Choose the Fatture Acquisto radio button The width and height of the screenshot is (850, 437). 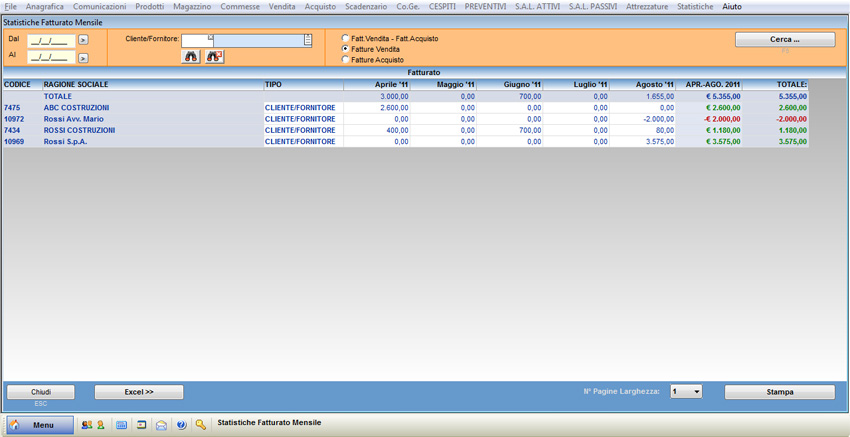pos(346,60)
